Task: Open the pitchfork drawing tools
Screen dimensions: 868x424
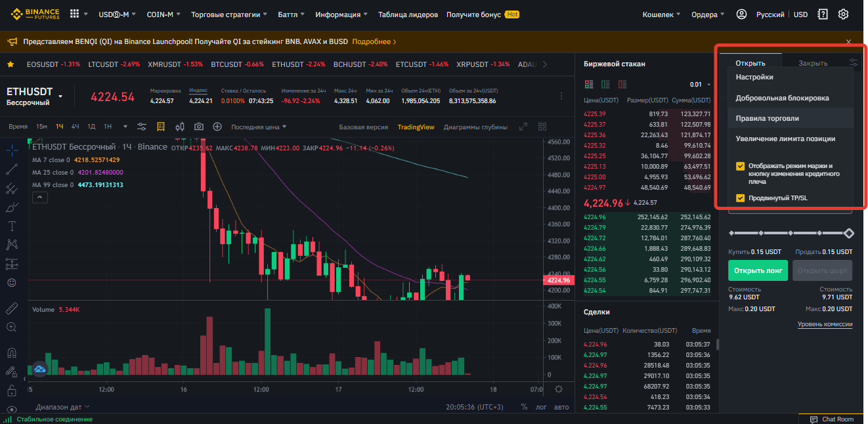Action: (12, 188)
